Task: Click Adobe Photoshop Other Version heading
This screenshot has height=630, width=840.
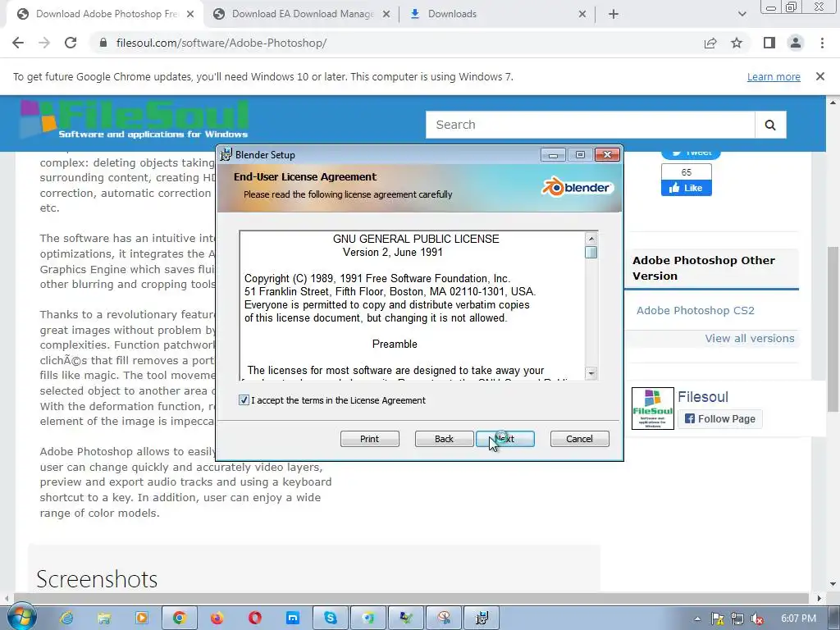Action: [x=703, y=268]
